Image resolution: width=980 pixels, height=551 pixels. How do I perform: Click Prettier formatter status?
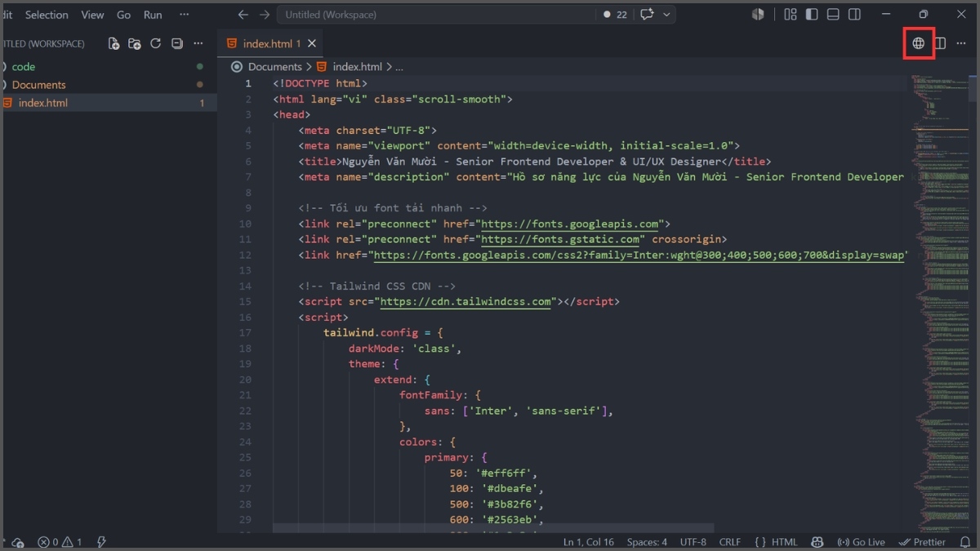pyautogui.click(x=922, y=542)
